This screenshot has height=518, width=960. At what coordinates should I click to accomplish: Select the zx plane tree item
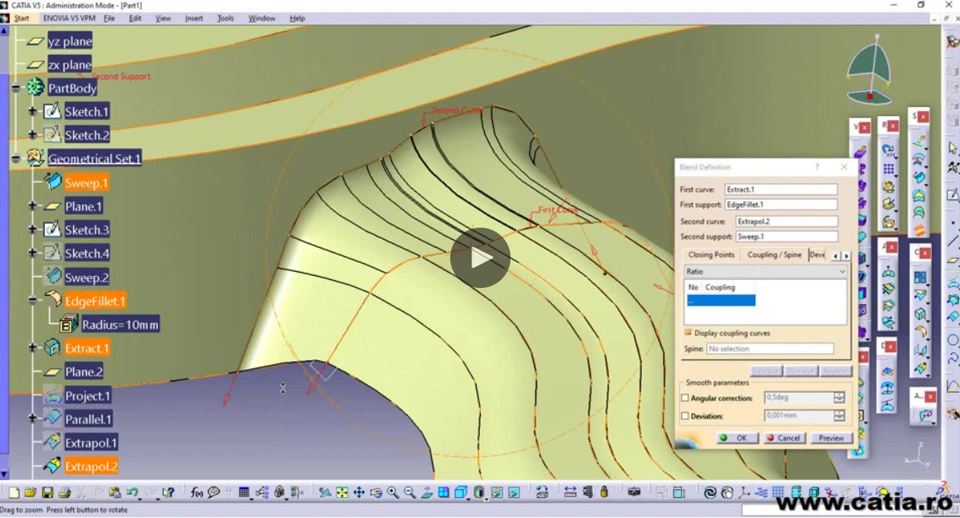tap(70, 64)
